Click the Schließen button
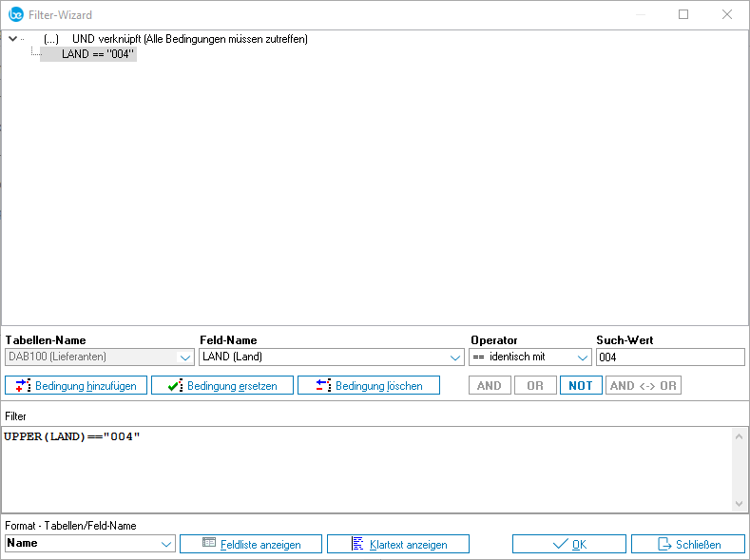The width and height of the screenshot is (750, 560). point(687,544)
